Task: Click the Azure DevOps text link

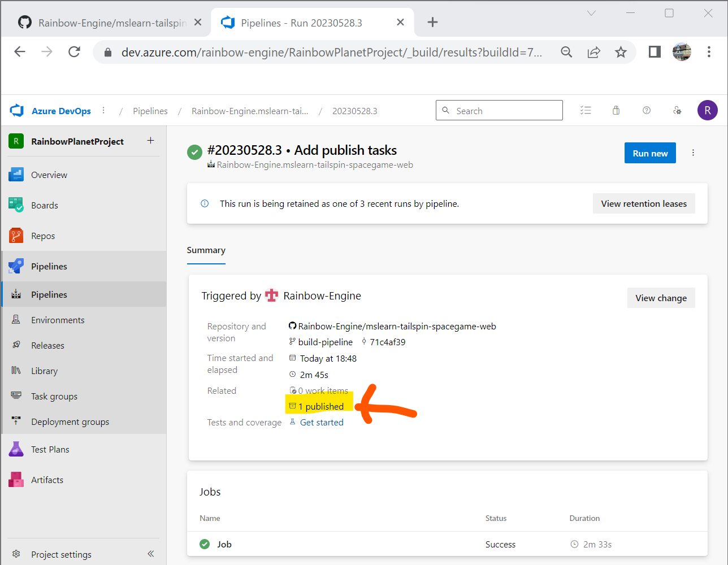Action: (x=61, y=111)
